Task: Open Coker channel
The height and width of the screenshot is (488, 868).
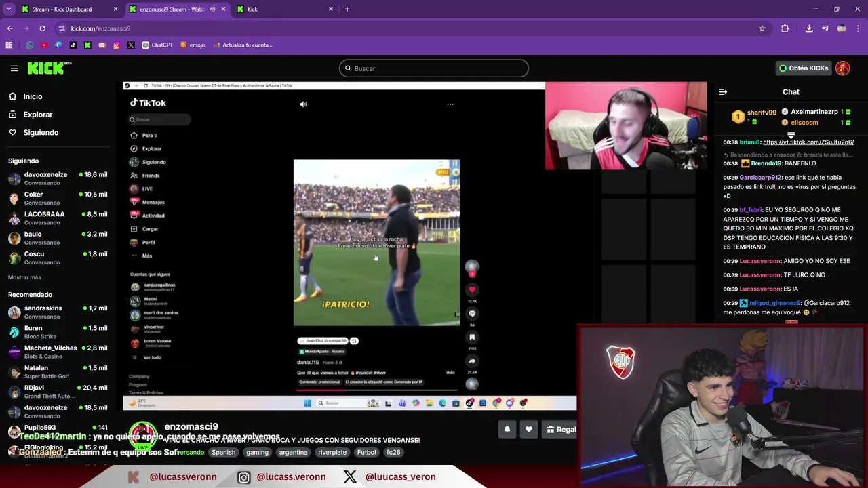Action: coord(58,198)
